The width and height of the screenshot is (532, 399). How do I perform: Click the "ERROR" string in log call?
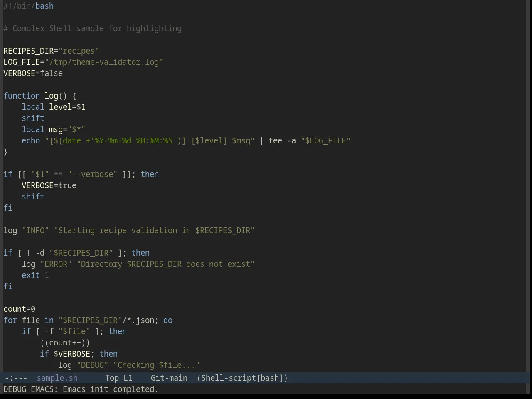pyautogui.click(x=56, y=264)
